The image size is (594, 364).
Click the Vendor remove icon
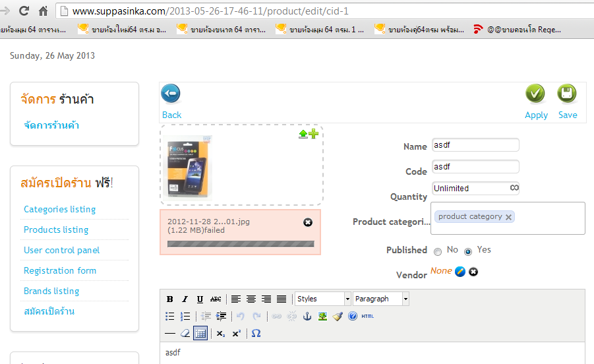point(473,272)
